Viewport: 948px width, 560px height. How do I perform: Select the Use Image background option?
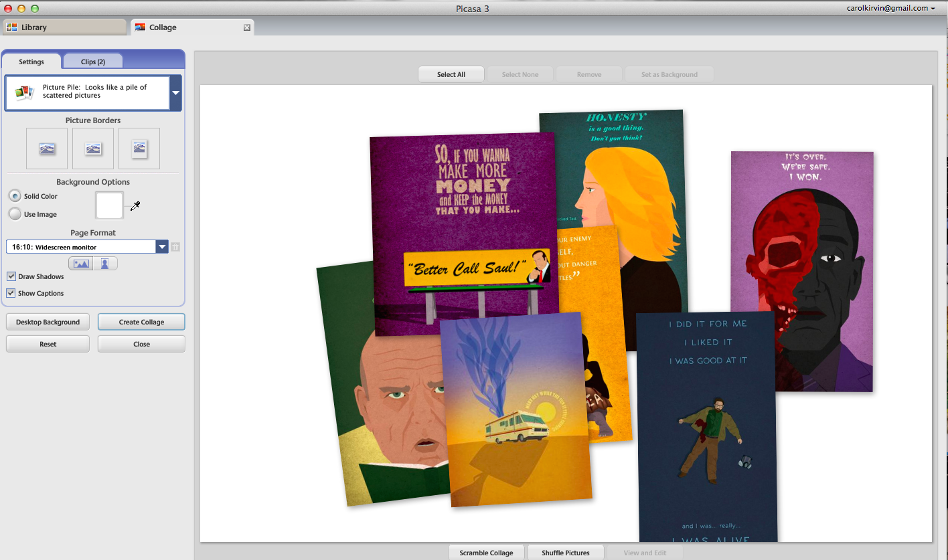click(x=14, y=214)
